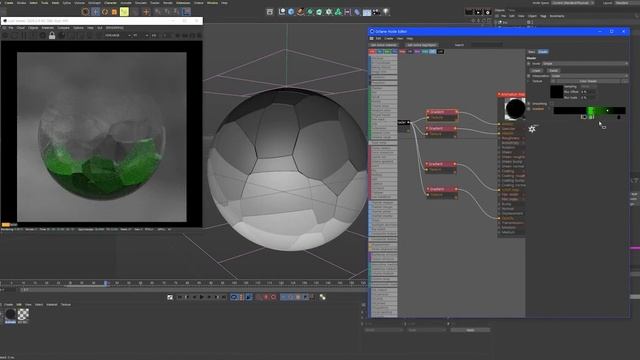Click first render clapboard icon at top right
This screenshot has width=640, height=360.
469,12
